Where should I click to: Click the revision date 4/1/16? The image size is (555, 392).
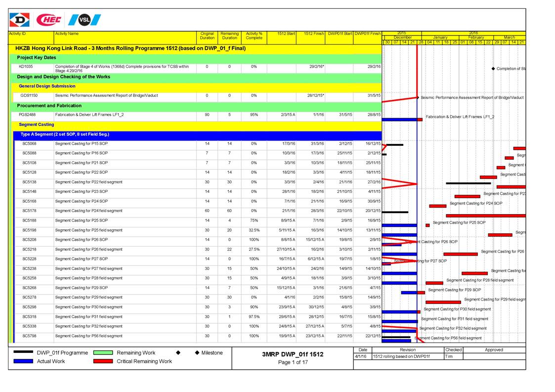[360, 356]
